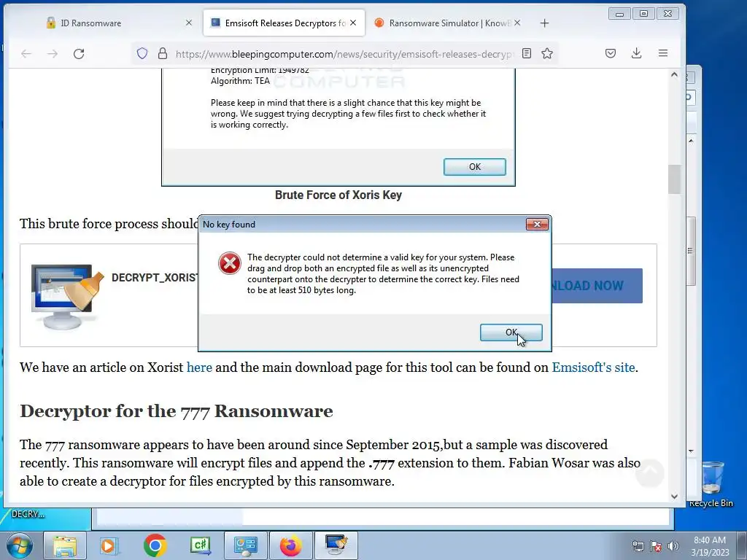
Task: Click the page scrollbar down arrow
Action: [674, 496]
